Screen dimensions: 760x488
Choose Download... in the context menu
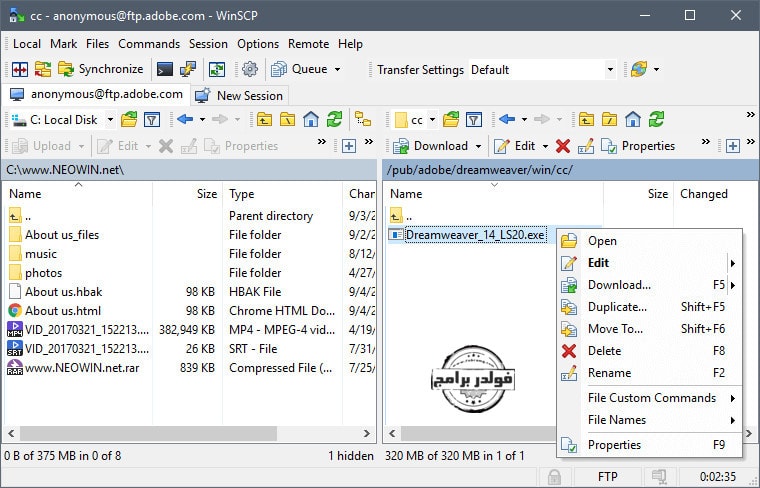pos(649,285)
